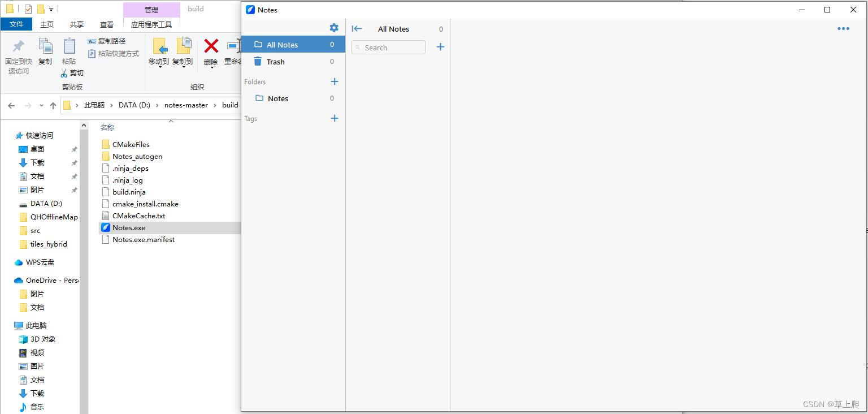Image resolution: width=868 pixels, height=414 pixels.
Task: Go back in Explorer navigation
Action: coord(11,105)
